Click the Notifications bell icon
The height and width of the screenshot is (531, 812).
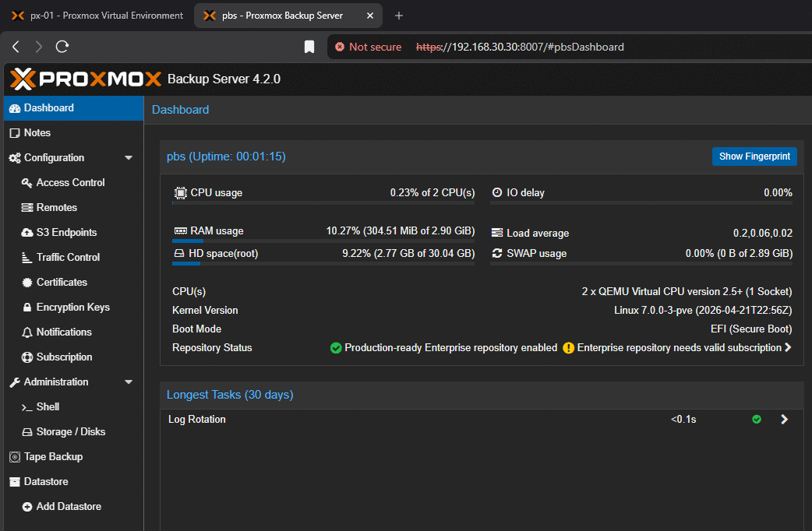[x=27, y=332]
